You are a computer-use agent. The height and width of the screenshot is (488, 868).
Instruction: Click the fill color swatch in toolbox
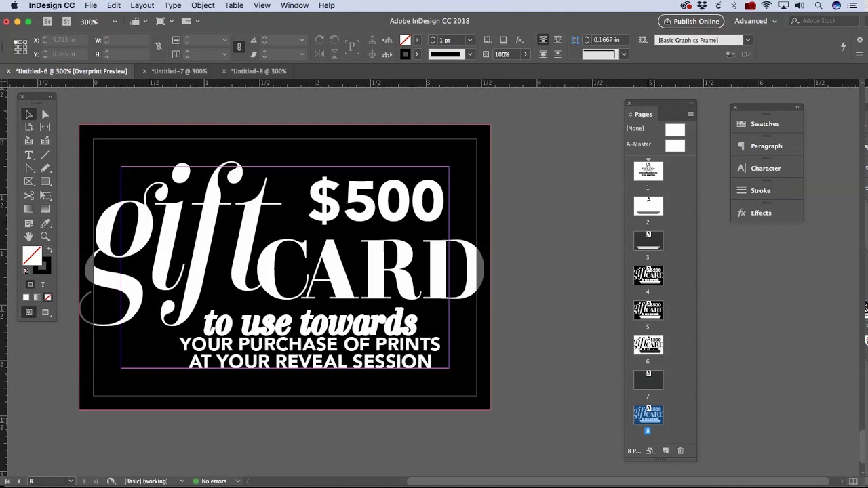(32, 256)
